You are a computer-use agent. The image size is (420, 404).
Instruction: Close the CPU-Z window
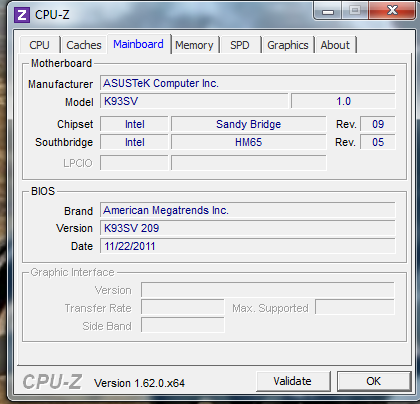392,11
